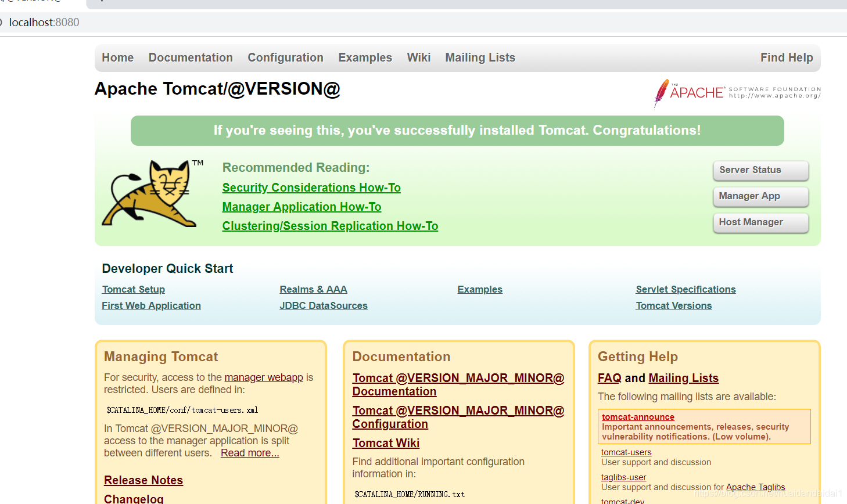Open Documentation in the top navigation bar
Screen dimensions: 847x504
tap(191, 57)
